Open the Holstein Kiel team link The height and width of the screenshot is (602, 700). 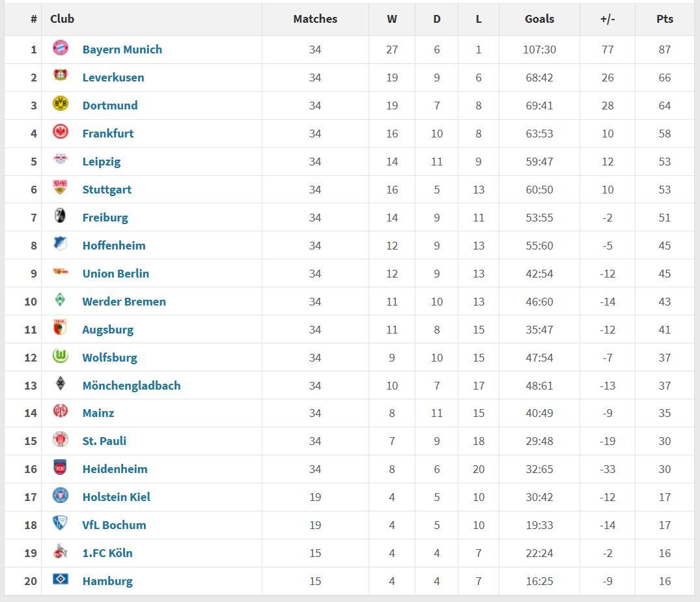coord(116,497)
